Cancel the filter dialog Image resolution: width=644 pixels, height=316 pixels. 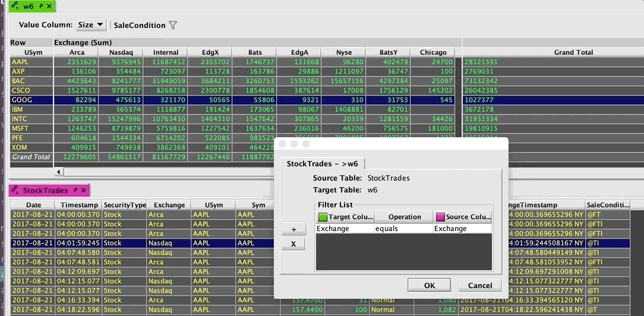pos(480,285)
